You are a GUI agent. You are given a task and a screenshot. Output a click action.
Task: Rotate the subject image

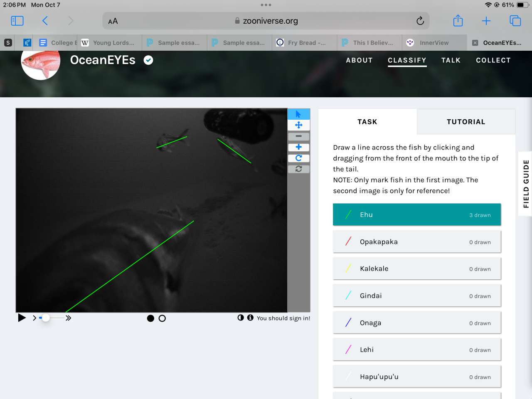298,158
